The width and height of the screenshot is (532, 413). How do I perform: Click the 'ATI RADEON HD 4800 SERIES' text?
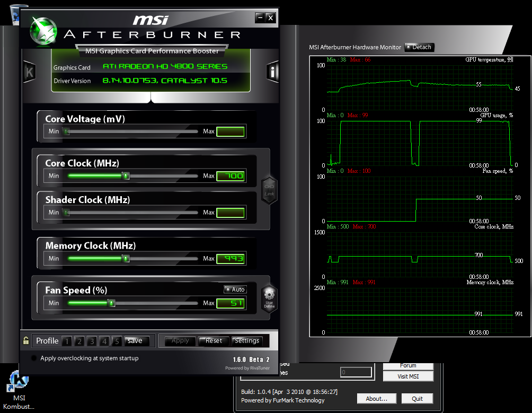(165, 66)
